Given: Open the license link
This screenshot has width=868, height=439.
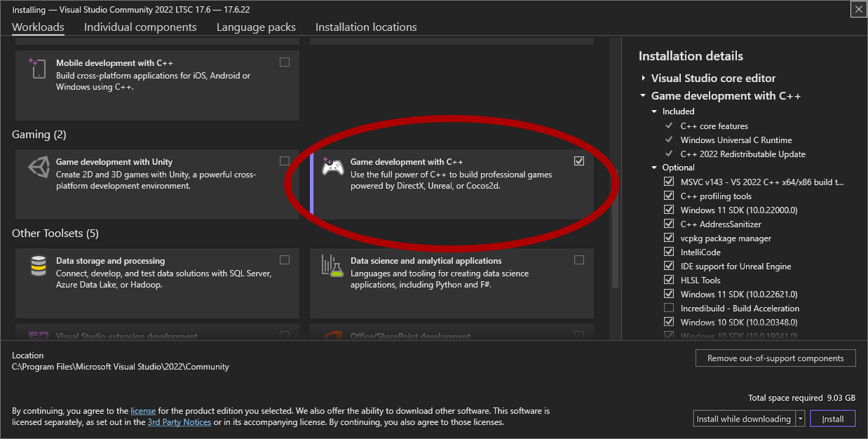Looking at the screenshot, I should click(x=143, y=411).
